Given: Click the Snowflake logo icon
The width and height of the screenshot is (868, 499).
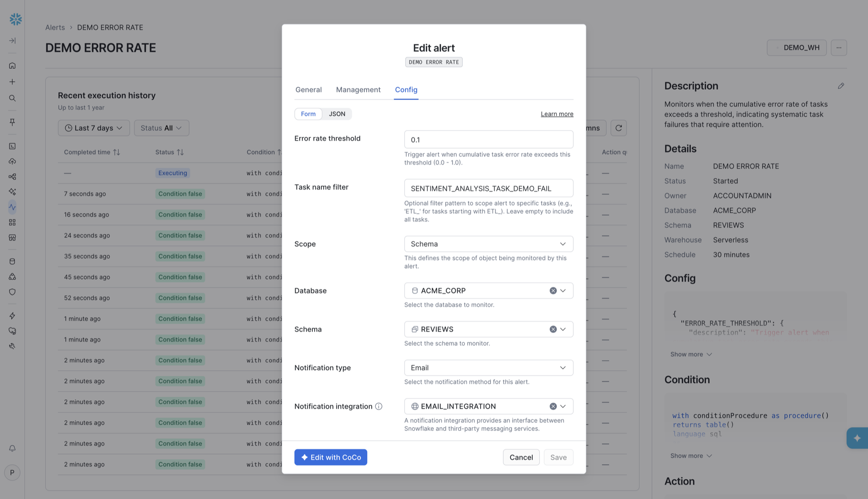Looking at the screenshot, I should coord(15,19).
